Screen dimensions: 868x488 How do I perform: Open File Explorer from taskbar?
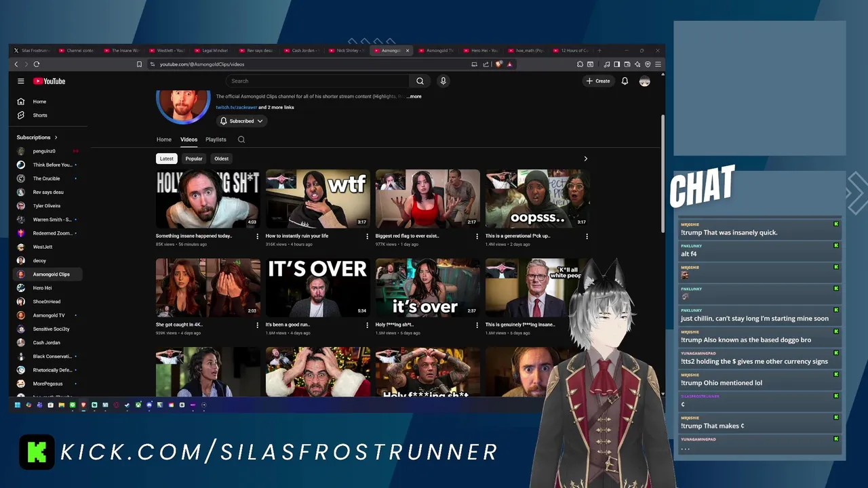click(x=62, y=405)
